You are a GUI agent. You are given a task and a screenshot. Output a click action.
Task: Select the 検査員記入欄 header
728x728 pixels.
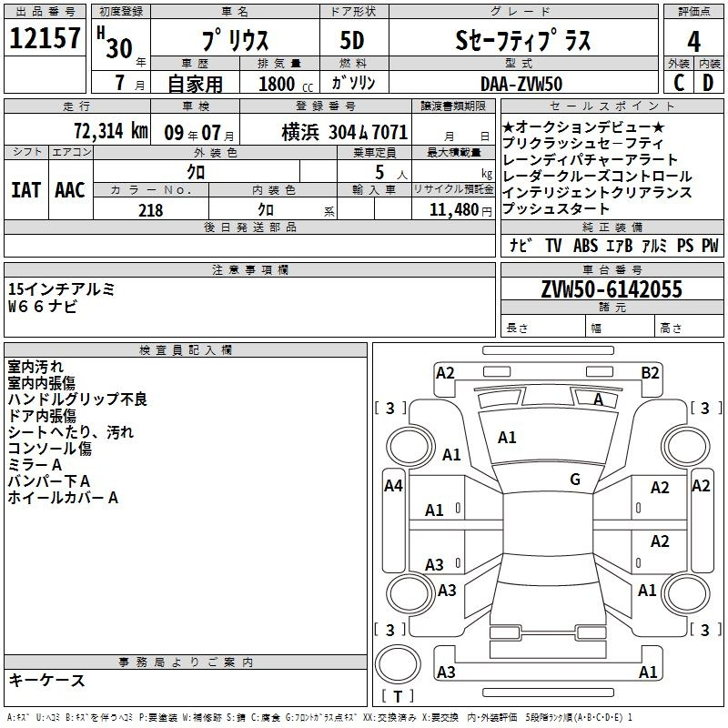pyautogui.click(x=186, y=349)
